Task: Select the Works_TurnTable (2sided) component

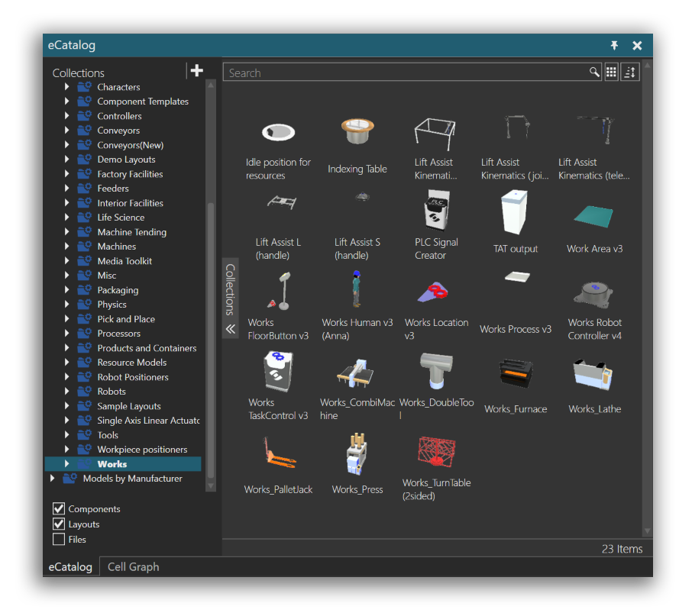Action: click(436, 468)
